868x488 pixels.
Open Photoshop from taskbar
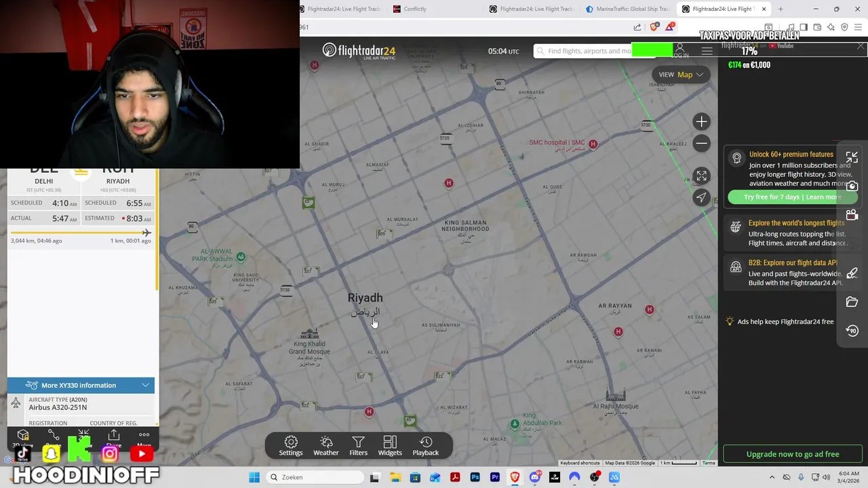coord(475,477)
